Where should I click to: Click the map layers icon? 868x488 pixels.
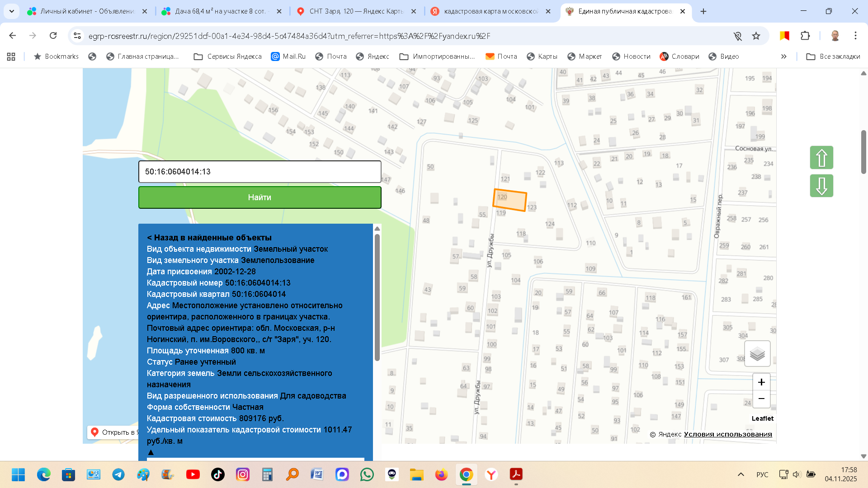coord(757,354)
